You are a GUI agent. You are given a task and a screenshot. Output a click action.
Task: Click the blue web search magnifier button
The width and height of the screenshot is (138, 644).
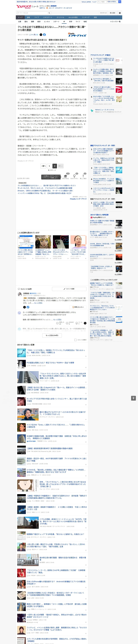coord(120,2)
